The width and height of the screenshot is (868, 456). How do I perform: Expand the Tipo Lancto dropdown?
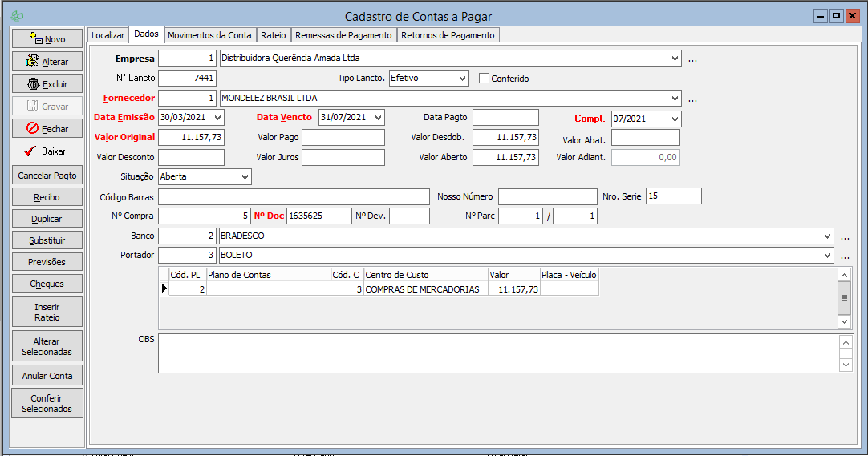(x=460, y=79)
